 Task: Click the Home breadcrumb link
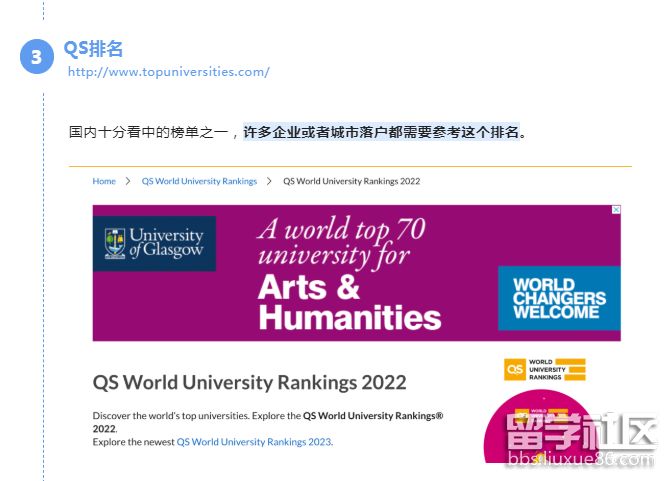(104, 181)
